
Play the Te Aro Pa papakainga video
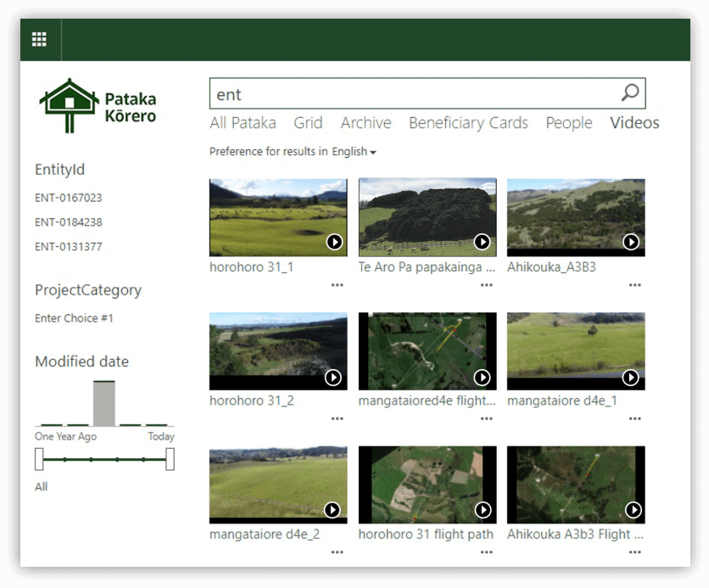click(x=482, y=242)
